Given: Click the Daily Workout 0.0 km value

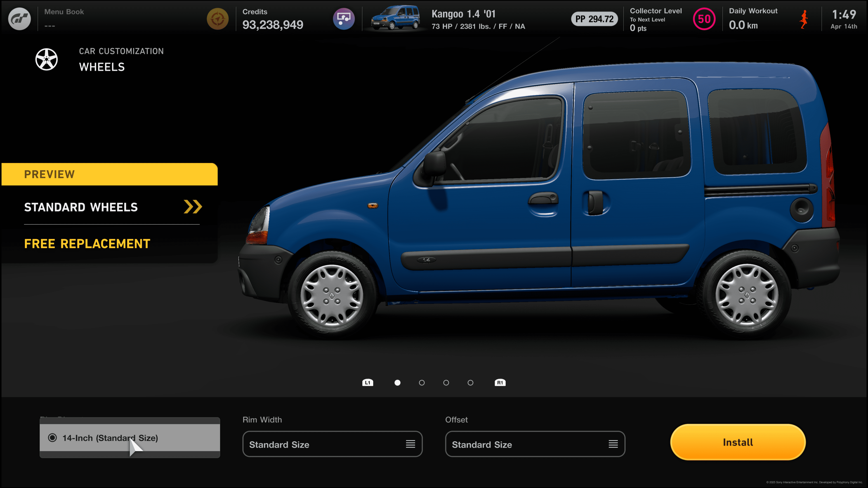Looking at the screenshot, I should click(743, 25).
